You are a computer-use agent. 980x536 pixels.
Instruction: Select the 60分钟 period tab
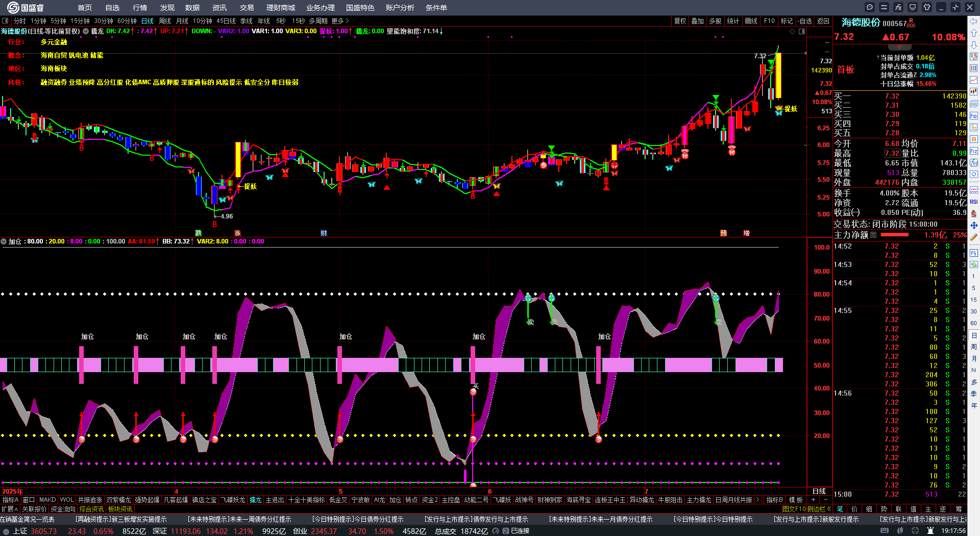click(127, 21)
